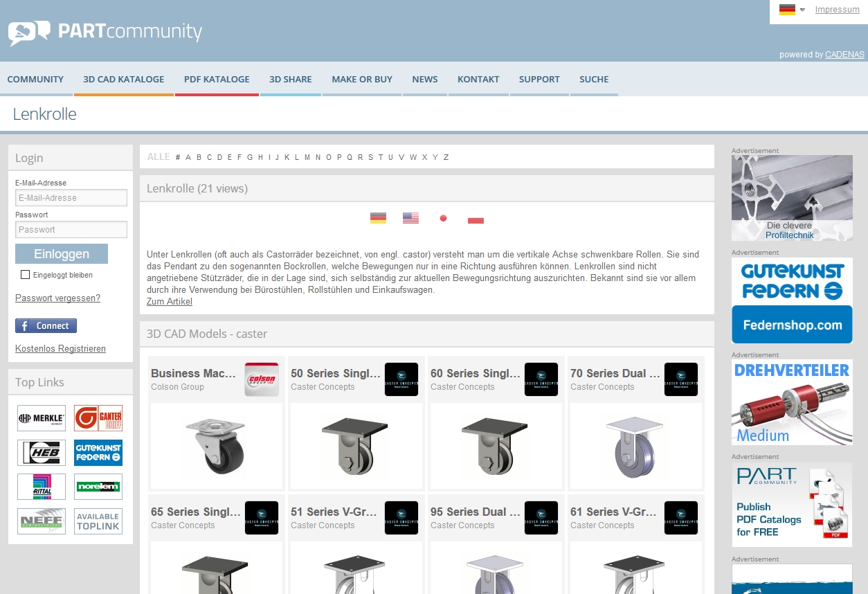Focus the E-Mail-Adresse input field

tap(71, 197)
